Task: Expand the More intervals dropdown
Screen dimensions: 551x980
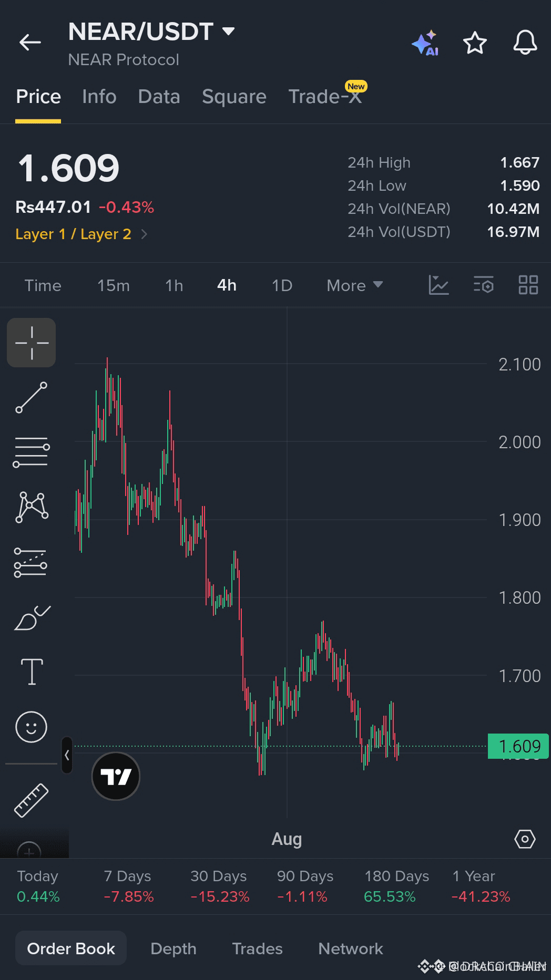Action: [x=354, y=285]
